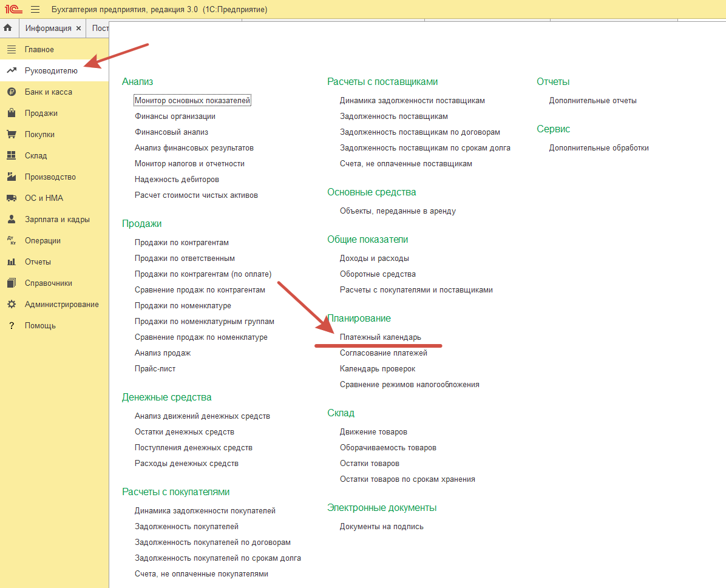Click the ОС и НМА truck icon
Screen dimensions: 726x588
12,198
